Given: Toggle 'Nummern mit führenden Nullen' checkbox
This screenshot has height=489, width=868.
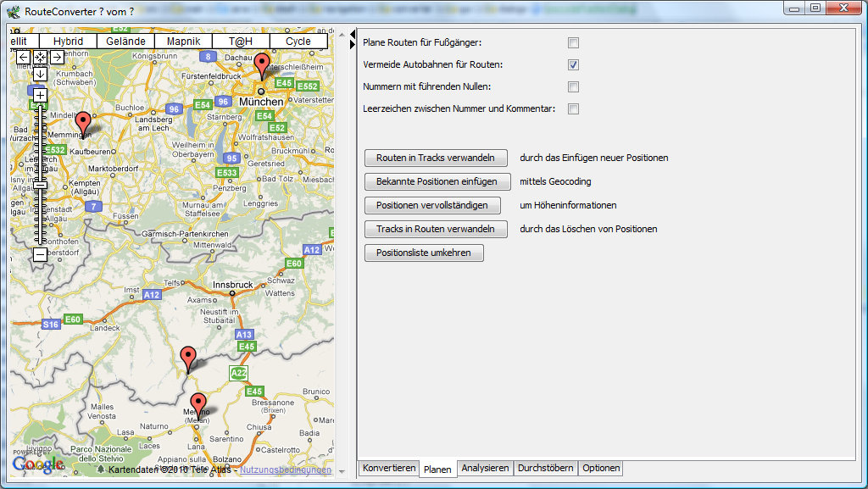Looking at the screenshot, I should [x=574, y=86].
